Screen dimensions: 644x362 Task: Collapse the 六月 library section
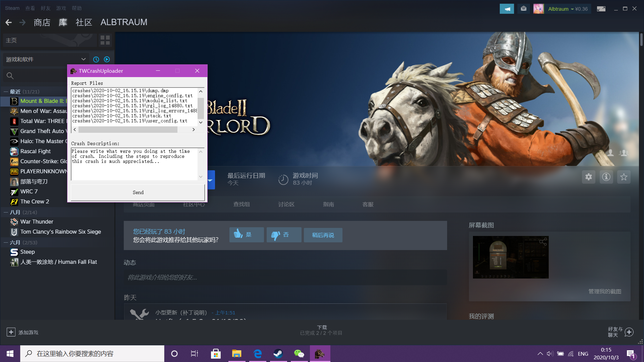(x=6, y=242)
